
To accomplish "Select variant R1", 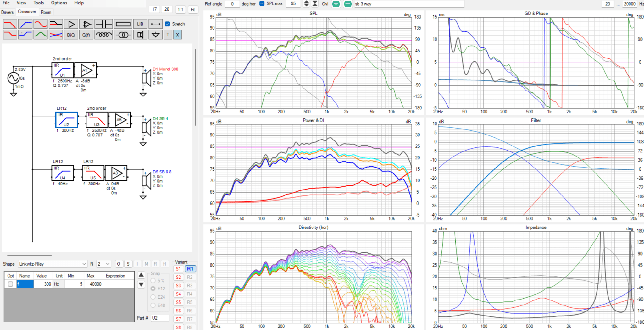I will pos(190,269).
